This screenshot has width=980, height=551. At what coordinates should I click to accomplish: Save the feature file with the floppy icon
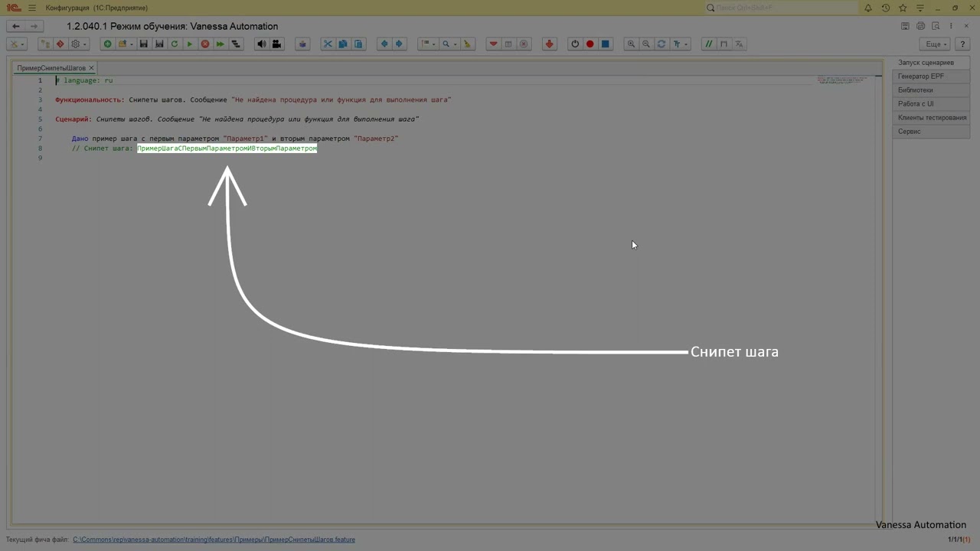143,44
